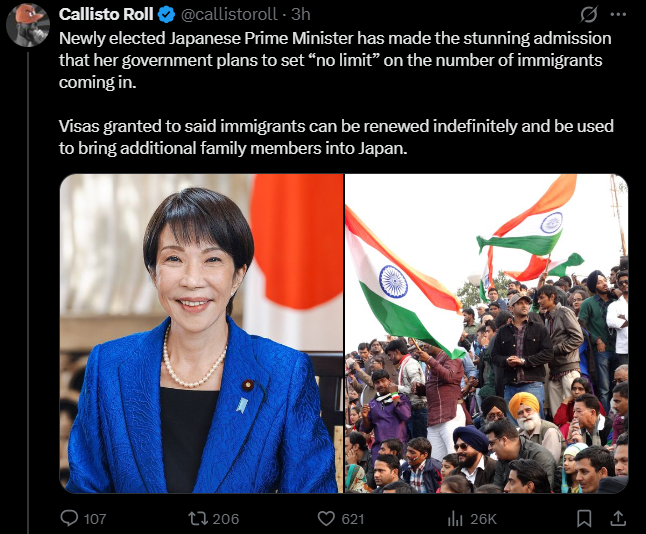Click the 3h timestamp

301,14
